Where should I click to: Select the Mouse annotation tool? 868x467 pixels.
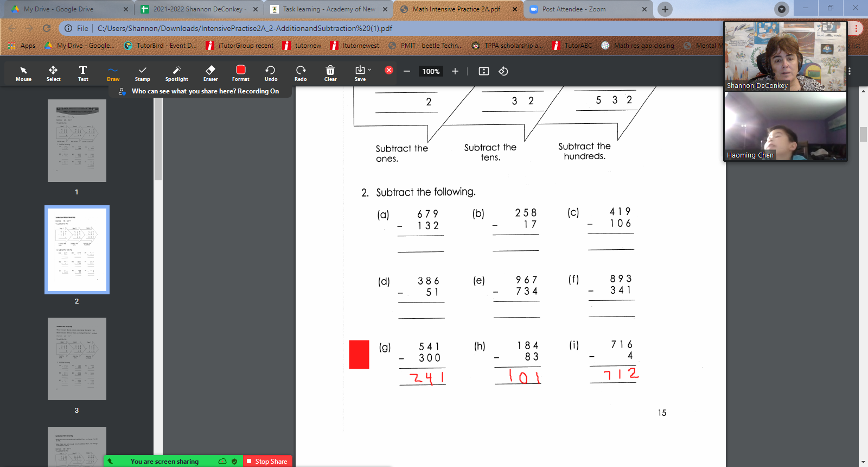(23, 73)
